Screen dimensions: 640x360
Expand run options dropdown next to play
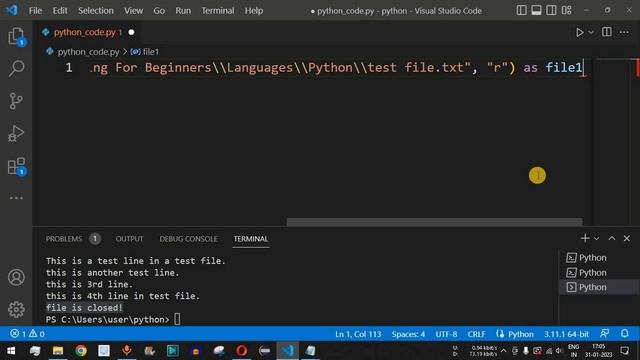tap(591, 32)
